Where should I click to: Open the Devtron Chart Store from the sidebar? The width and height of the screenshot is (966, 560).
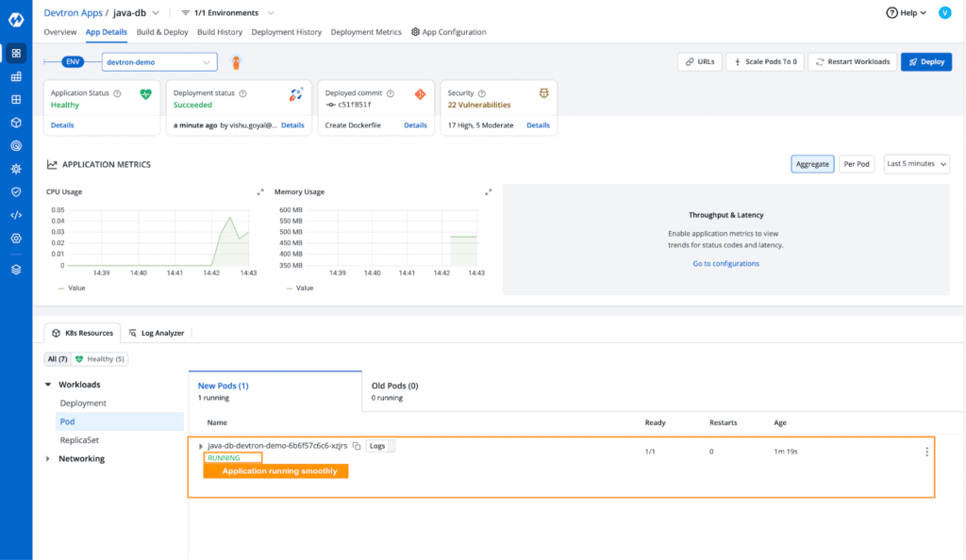click(x=14, y=122)
